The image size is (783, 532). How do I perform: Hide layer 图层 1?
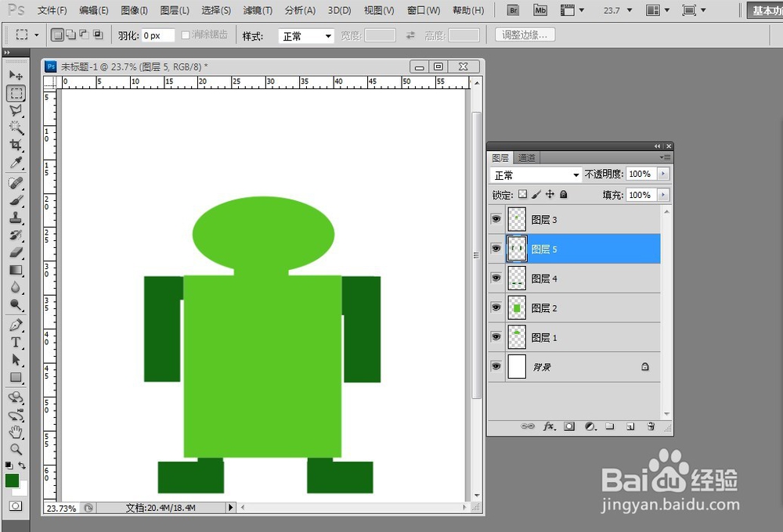click(496, 337)
